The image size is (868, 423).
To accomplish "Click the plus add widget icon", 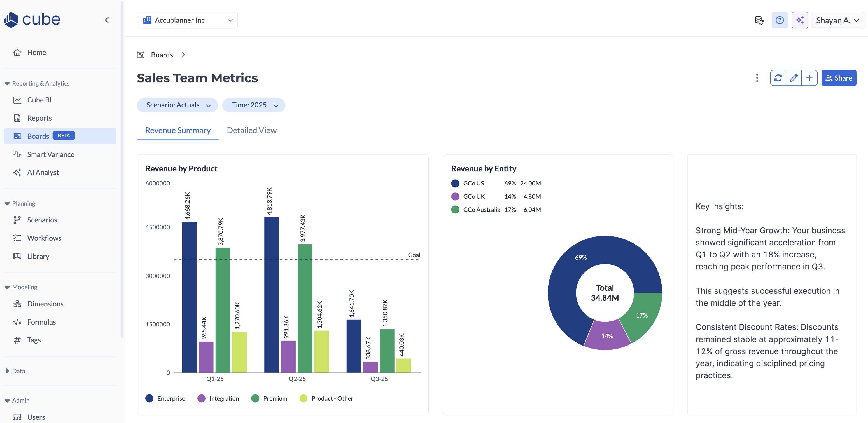I will 809,78.
